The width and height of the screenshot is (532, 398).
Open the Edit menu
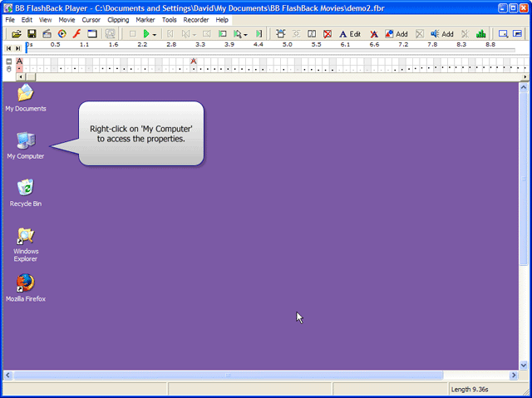coord(27,20)
